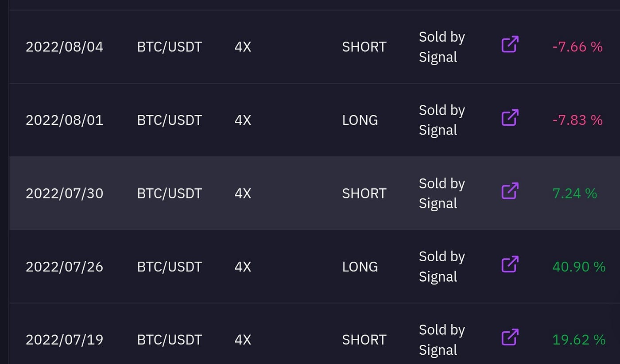Open external link for 2022/07/26 trade
620x364 pixels.
pyautogui.click(x=510, y=264)
